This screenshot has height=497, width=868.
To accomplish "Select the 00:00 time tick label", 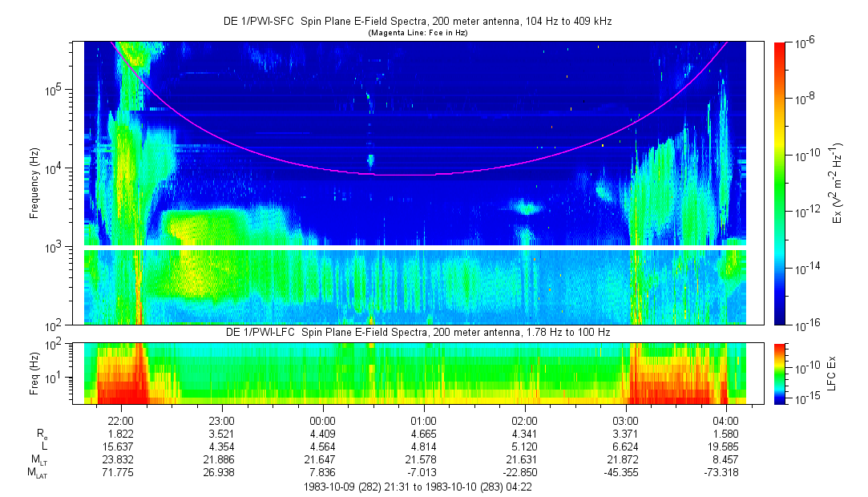I will 322,420.
